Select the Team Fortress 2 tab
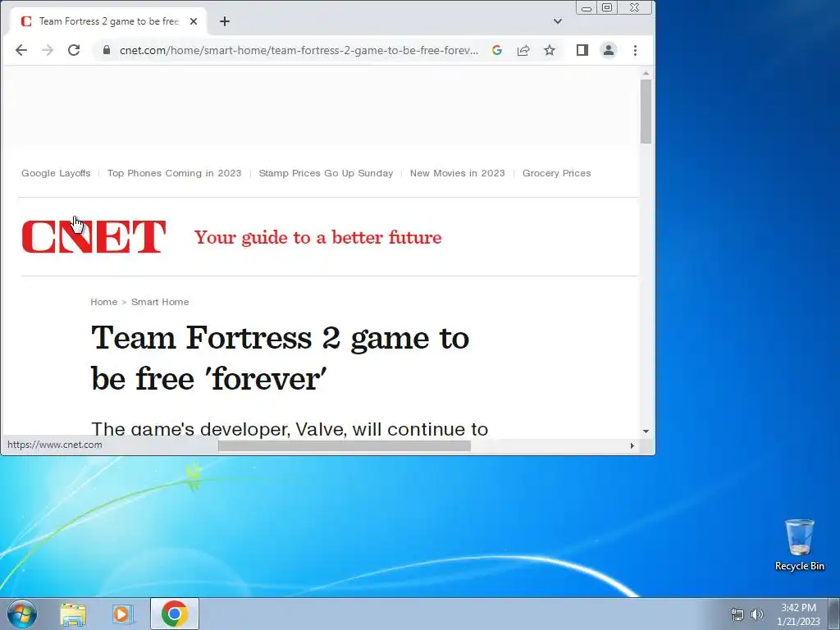The height and width of the screenshot is (630, 840). [109, 21]
